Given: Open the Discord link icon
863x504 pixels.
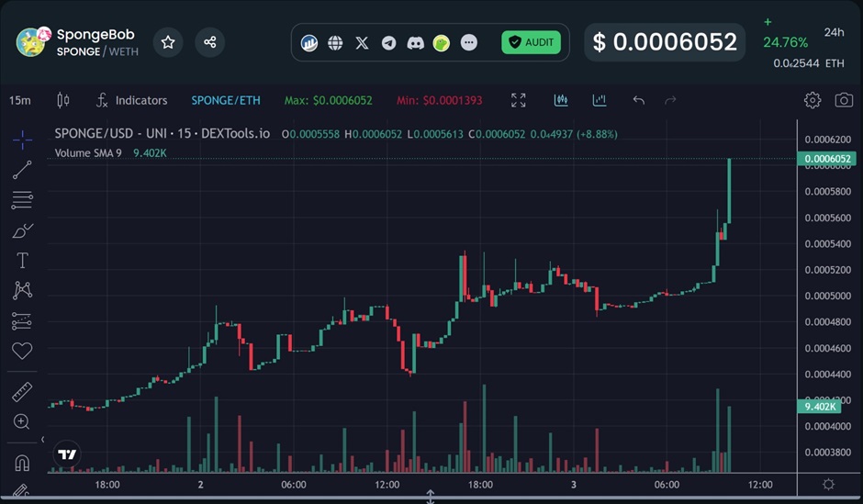Looking at the screenshot, I should pyautogui.click(x=416, y=43).
